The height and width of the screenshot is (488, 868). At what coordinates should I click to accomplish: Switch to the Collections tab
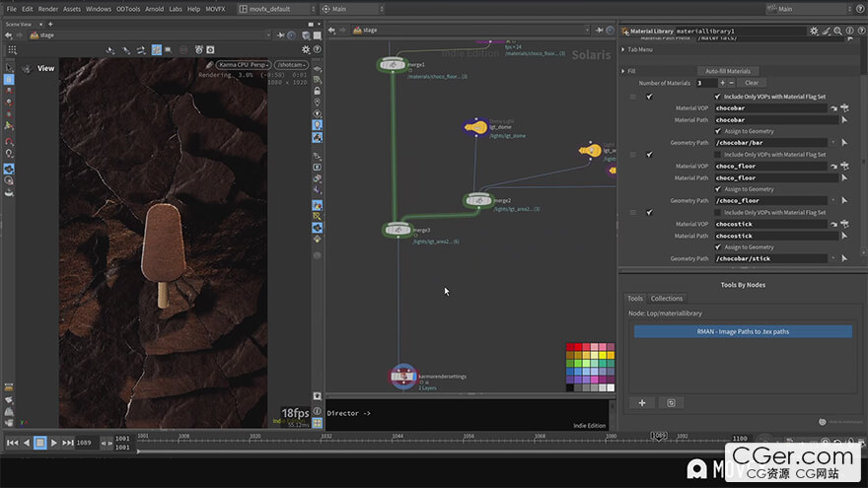pos(667,298)
